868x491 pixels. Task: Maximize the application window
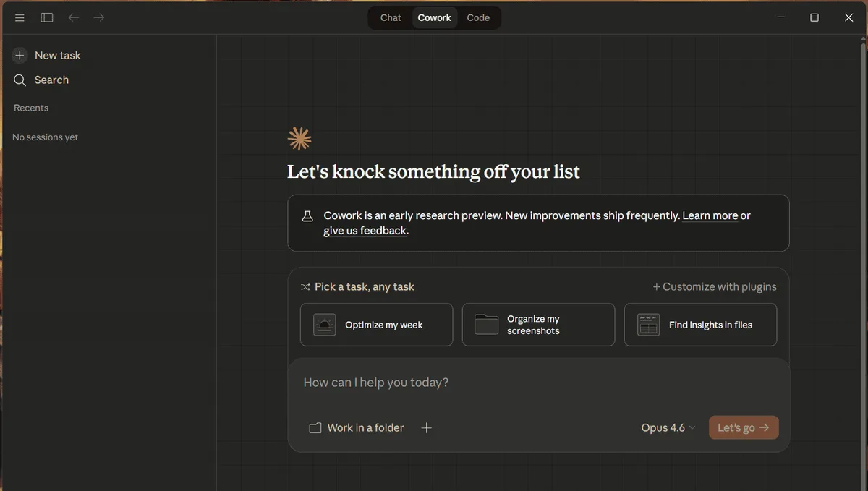pyautogui.click(x=814, y=17)
